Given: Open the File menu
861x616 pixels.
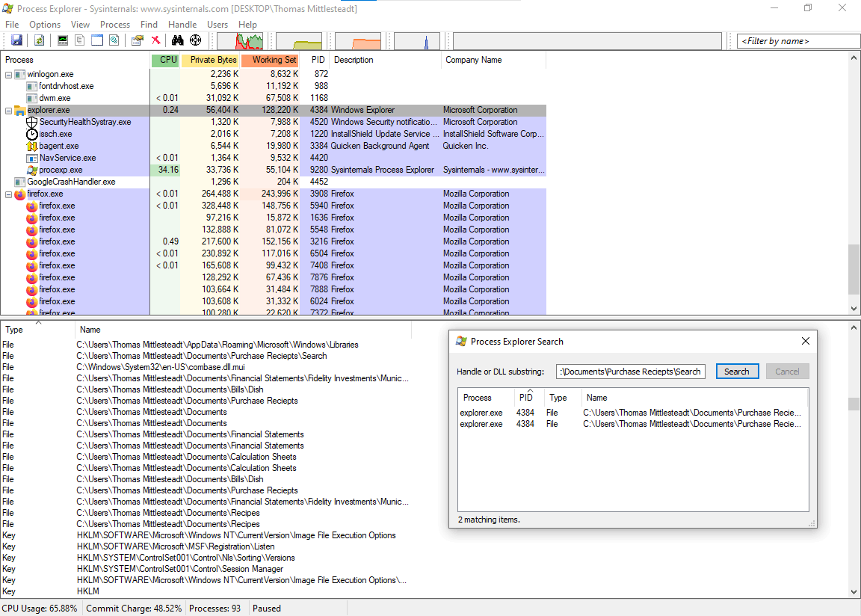Looking at the screenshot, I should (x=12, y=25).
